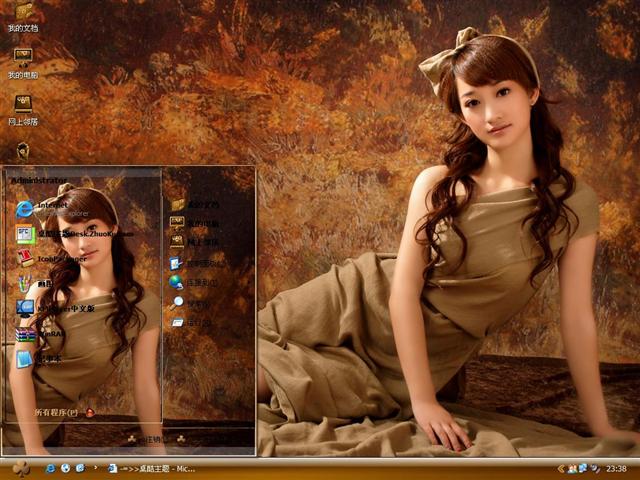This screenshot has height=480, width=640.
Task: Click the clover Start button on taskbar
Action: [20, 468]
